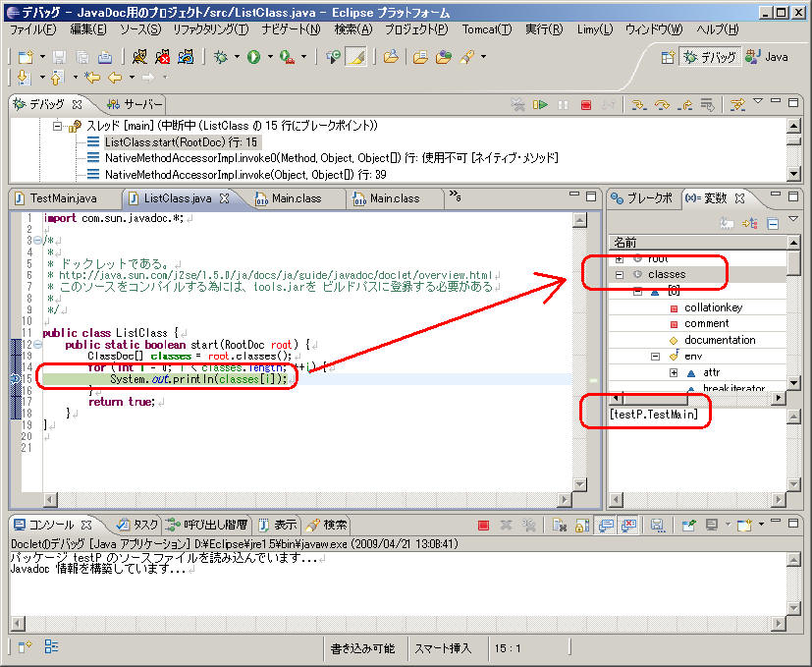Click the Step Over debug icon

point(662,104)
